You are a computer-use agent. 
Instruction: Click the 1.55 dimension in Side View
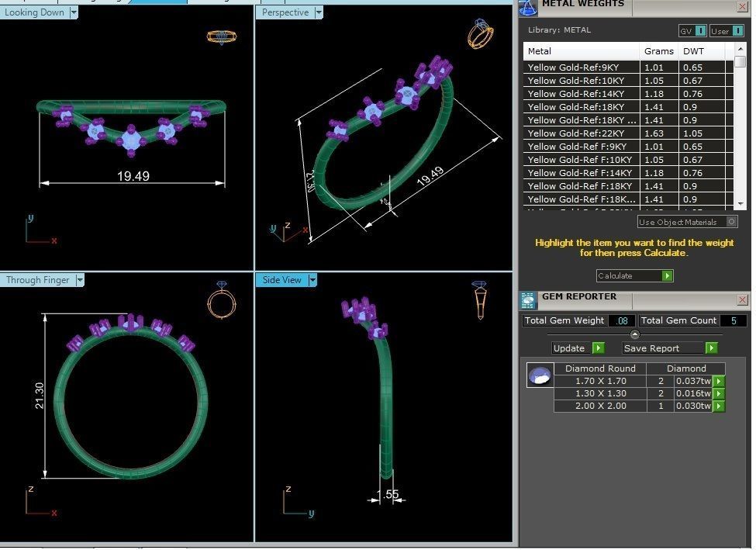[388, 494]
